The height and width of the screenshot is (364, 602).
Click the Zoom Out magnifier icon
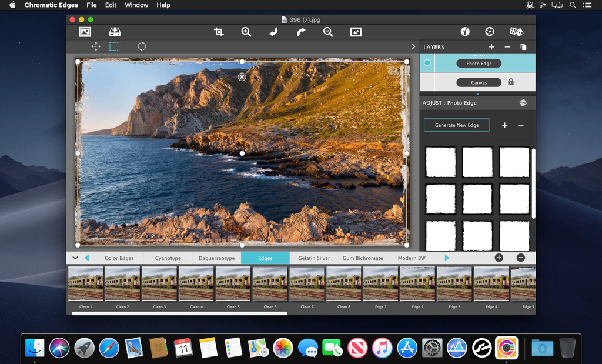(x=328, y=32)
